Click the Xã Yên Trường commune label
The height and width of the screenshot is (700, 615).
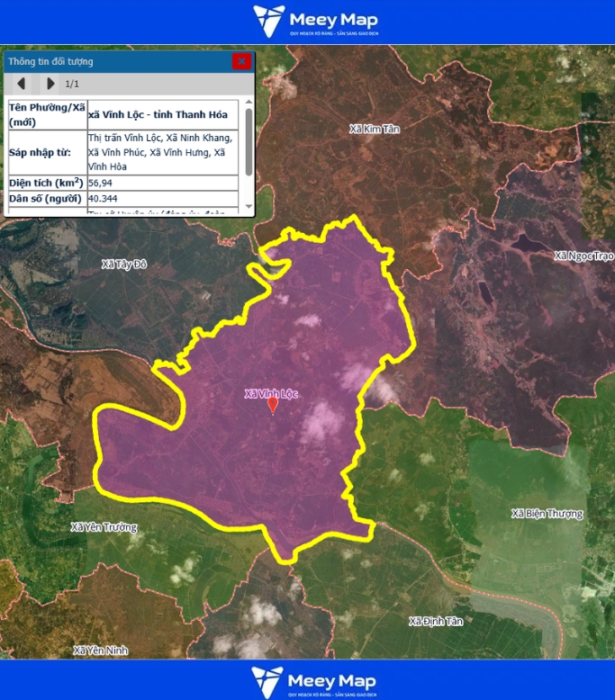104,527
